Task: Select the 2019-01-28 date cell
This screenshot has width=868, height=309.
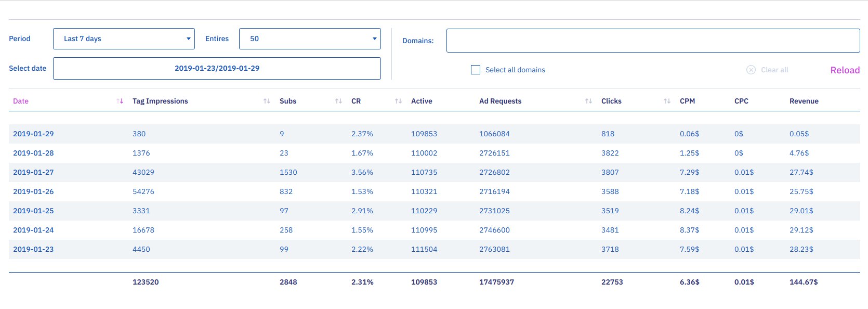Action: (33, 153)
